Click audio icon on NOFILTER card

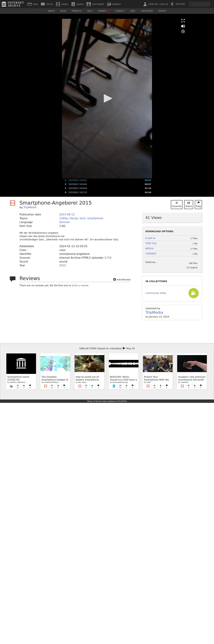(114, 386)
